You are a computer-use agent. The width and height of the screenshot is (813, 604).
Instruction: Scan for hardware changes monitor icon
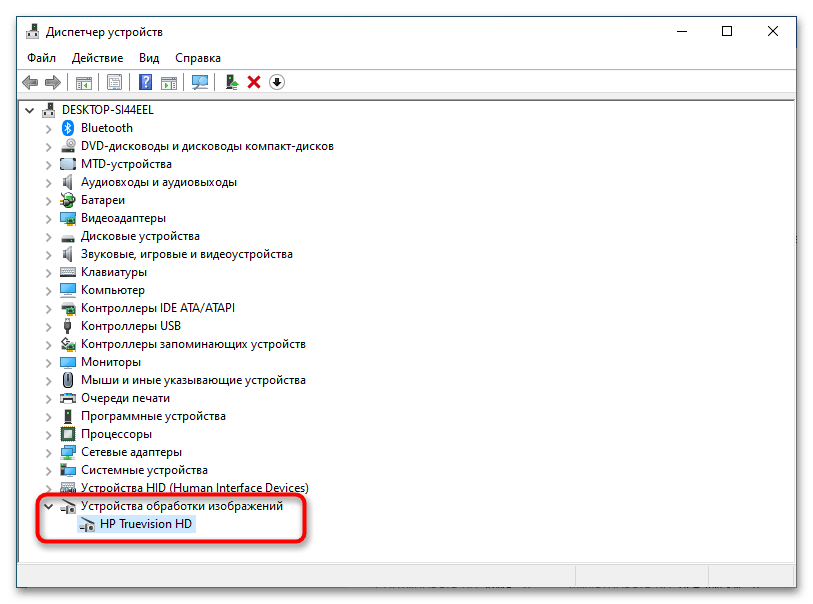[200, 82]
